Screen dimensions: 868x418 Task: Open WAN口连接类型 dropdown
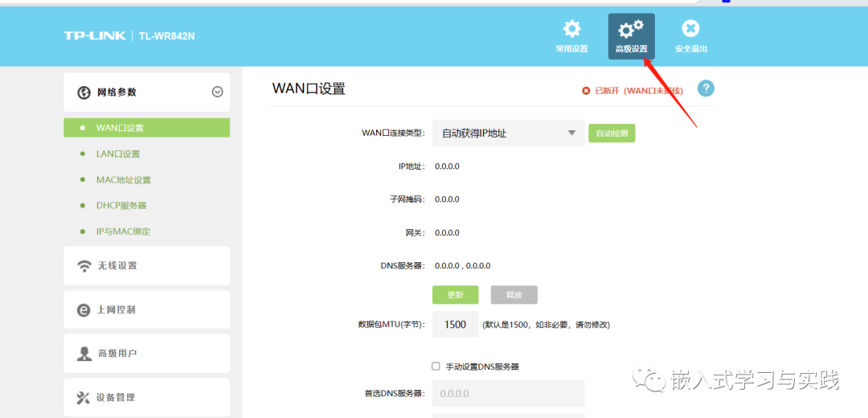pos(508,133)
